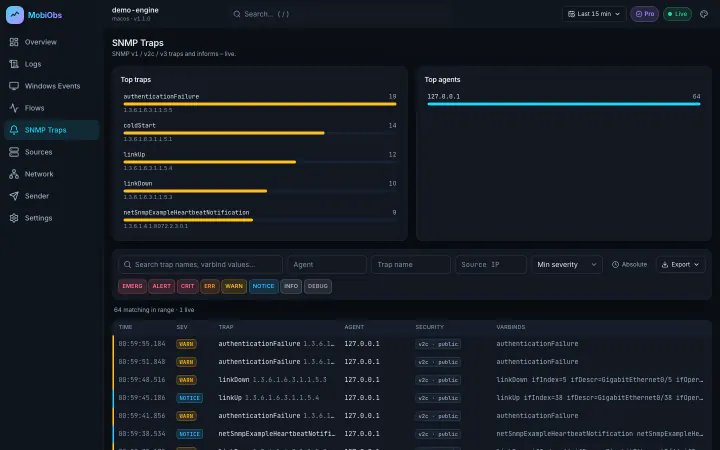
Task: Click the SNMP Traps bell icon
Action: point(14,130)
